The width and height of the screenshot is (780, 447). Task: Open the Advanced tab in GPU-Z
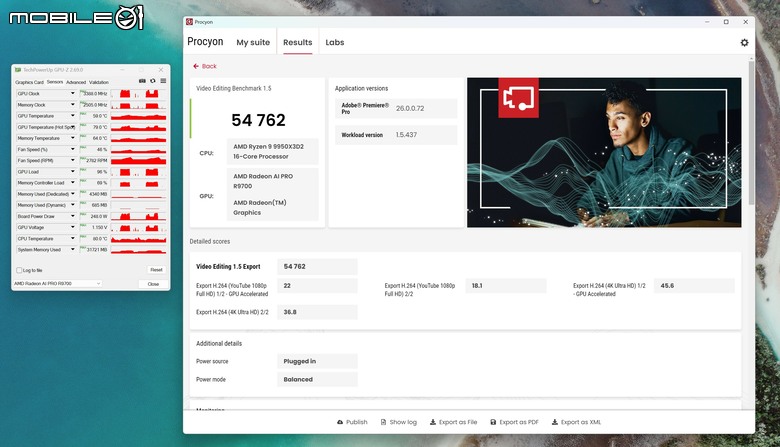[x=76, y=82]
